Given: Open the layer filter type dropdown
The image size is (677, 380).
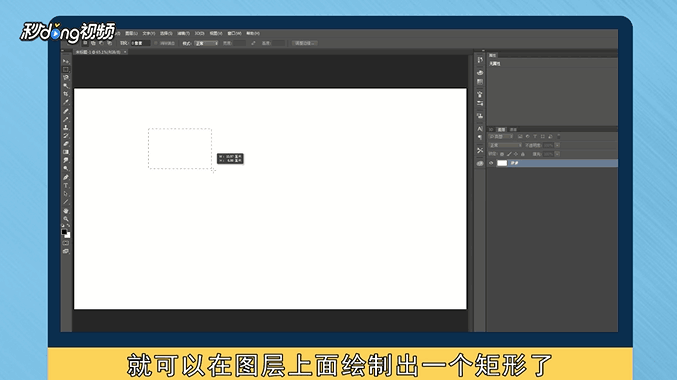Looking at the screenshot, I should (x=501, y=136).
